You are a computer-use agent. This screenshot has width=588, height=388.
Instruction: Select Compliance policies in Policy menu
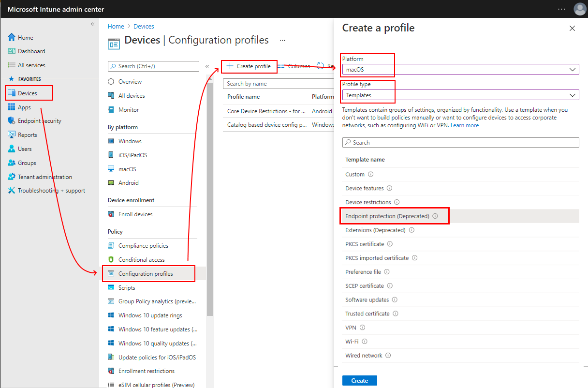143,246
